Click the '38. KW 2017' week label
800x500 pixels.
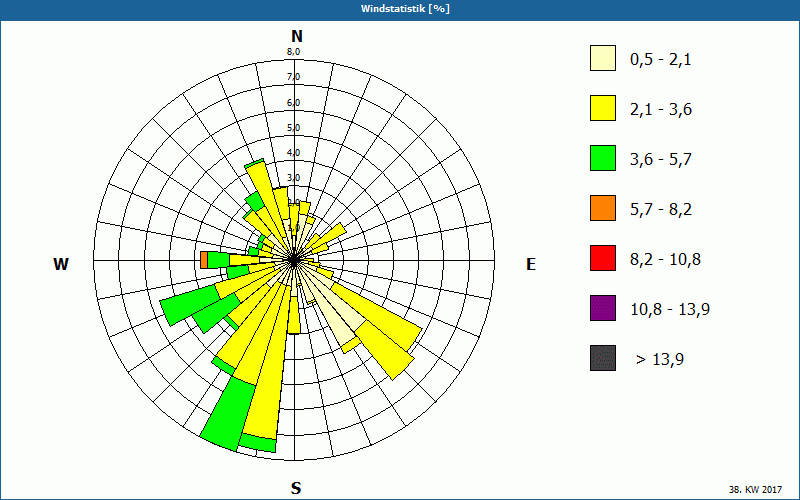pyautogui.click(x=757, y=489)
